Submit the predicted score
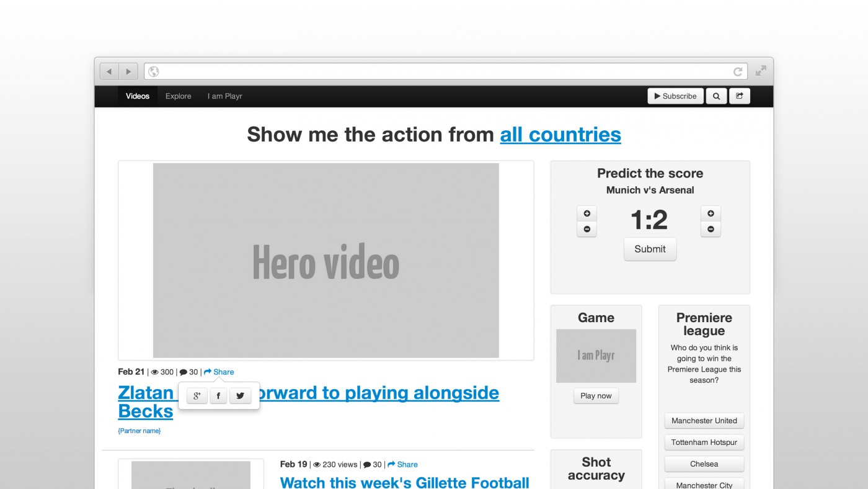The width and height of the screenshot is (868, 489). point(650,249)
